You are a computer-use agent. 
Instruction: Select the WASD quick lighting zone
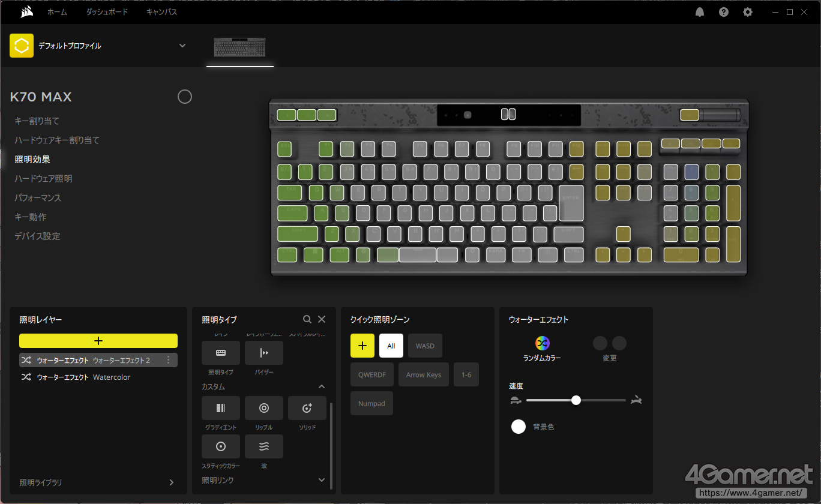pyautogui.click(x=425, y=346)
